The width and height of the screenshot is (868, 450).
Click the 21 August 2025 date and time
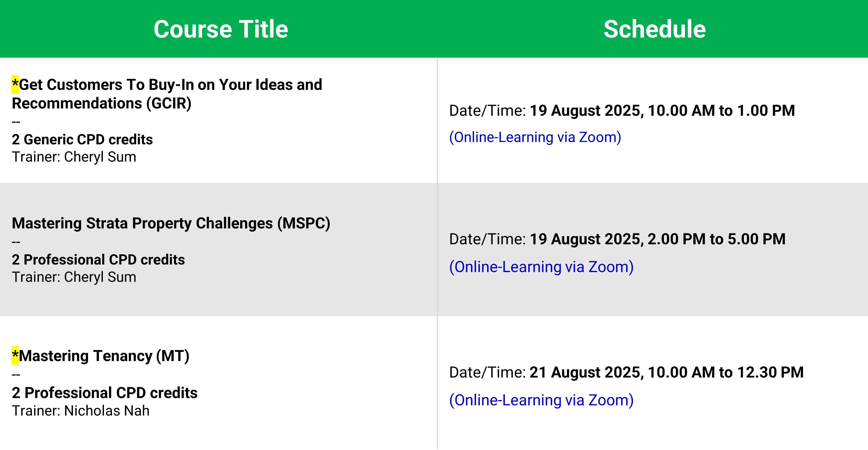click(x=667, y=372)
